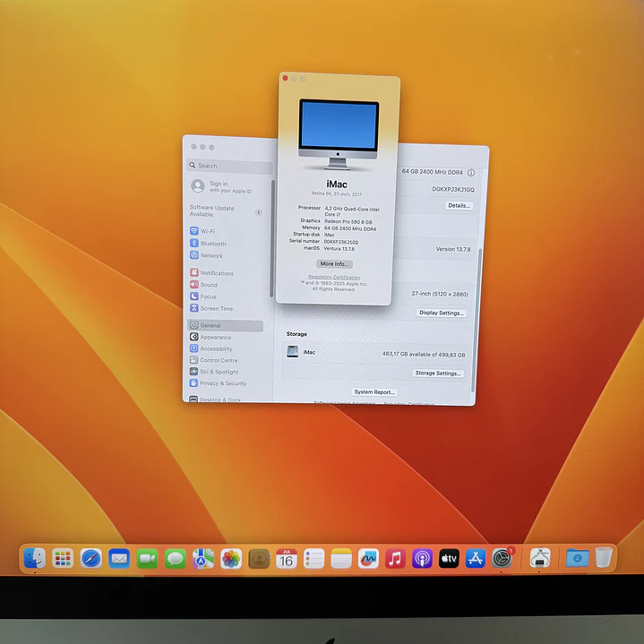The width and height of the screenshot is (644, 644).
Task: Click the settings sidebar scrollbar
Action: pyautogui.click(x=271, y=238)
